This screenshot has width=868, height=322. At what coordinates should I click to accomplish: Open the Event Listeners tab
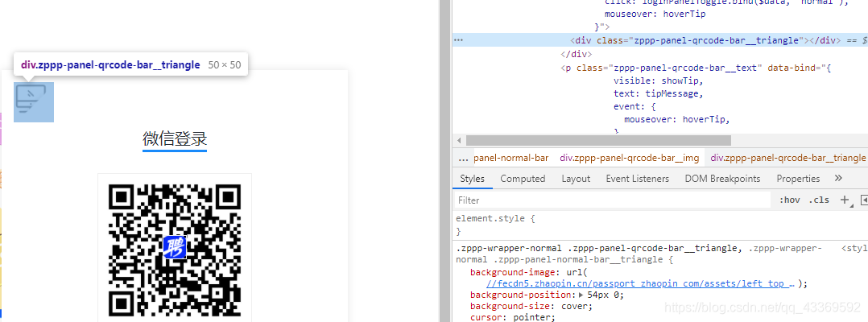[637, 179]
